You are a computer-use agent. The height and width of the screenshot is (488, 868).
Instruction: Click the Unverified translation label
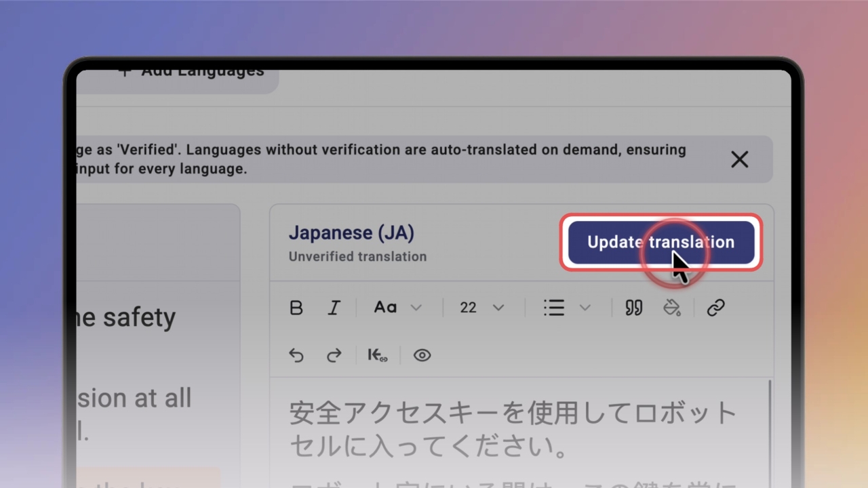pos(357,257)
